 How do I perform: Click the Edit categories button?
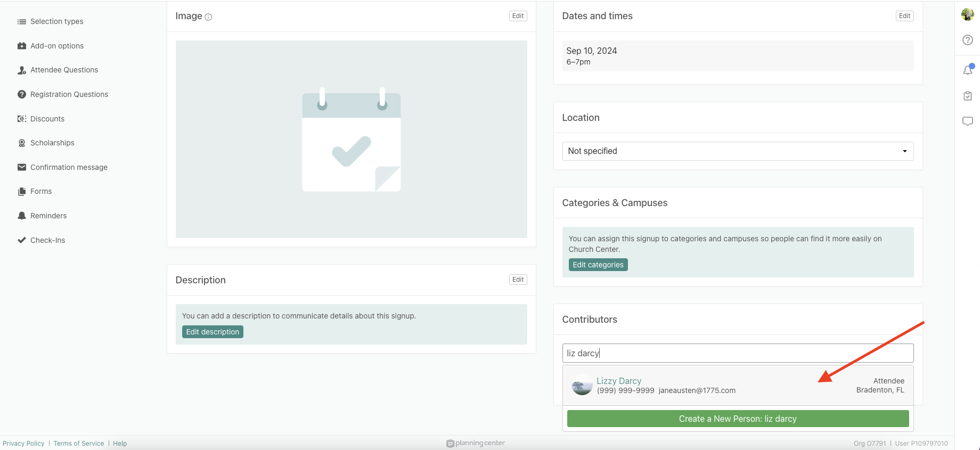pos(598,265)
